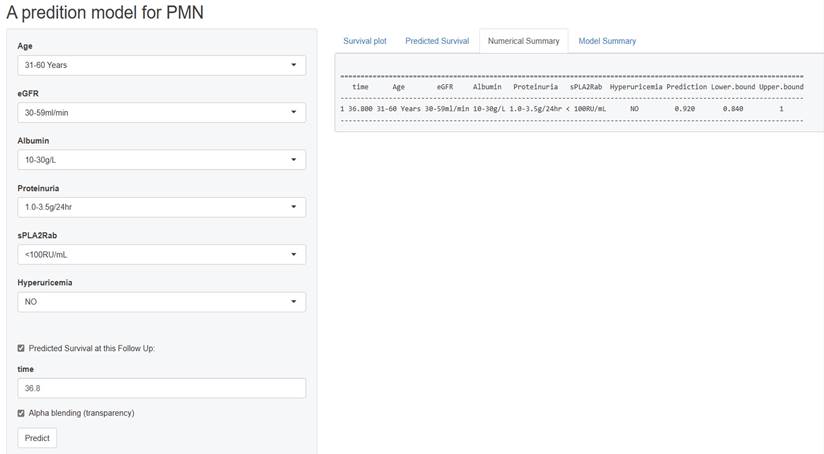Click the 0.920 prediction value in the table
The height and width of the screenshot is (454, 824).
pos(684,108)
